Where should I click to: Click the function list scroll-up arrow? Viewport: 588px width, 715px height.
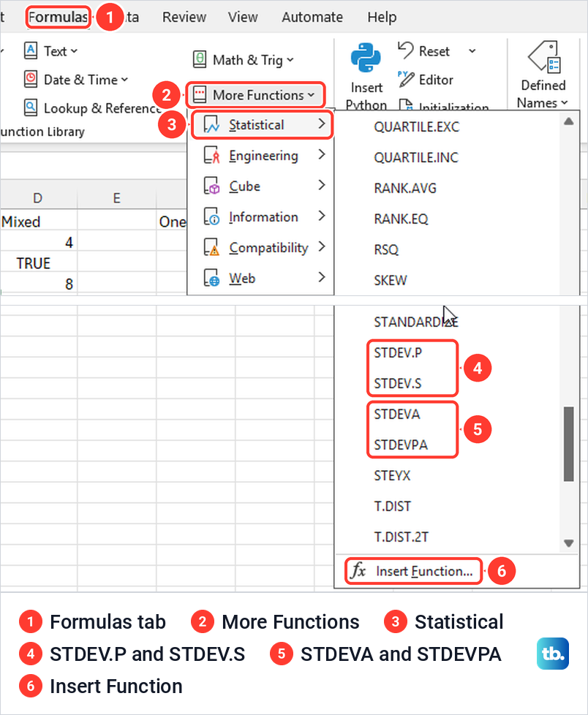568,121
